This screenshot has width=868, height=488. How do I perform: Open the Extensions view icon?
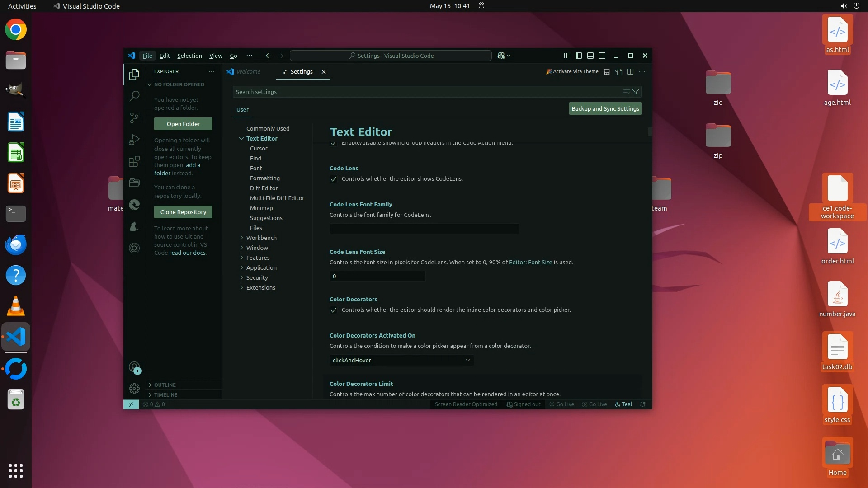134,161
